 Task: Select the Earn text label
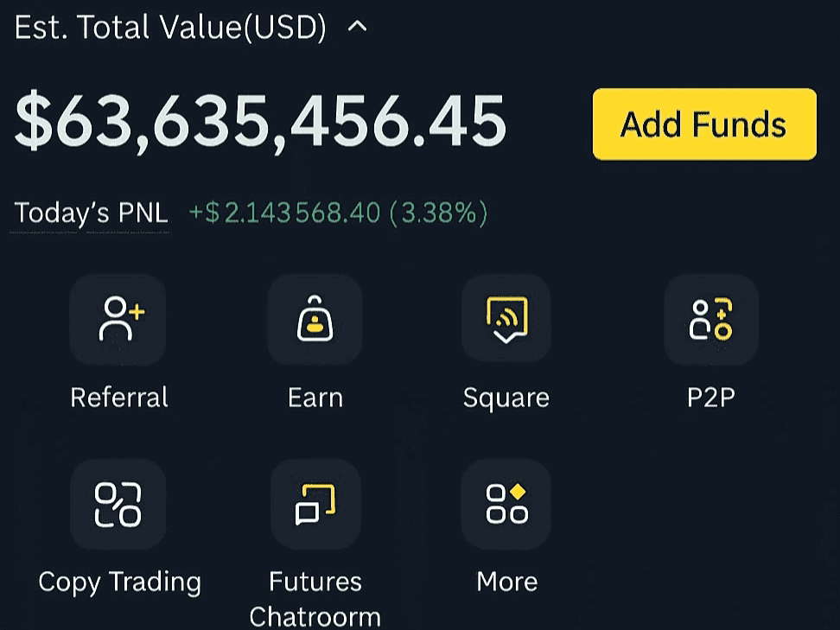pos(315,398)
